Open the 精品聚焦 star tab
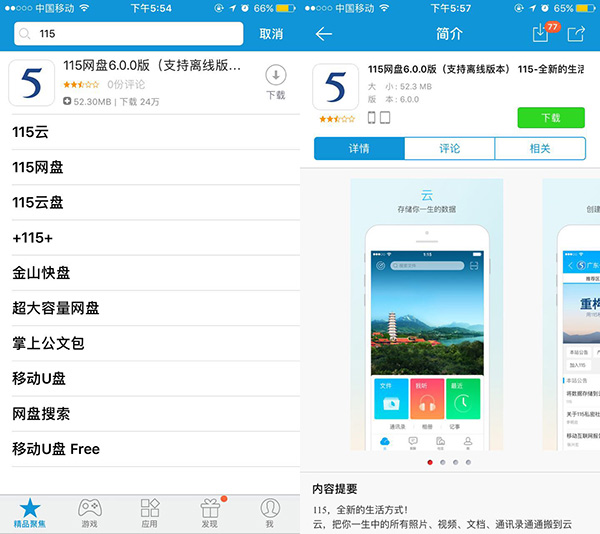Image resolution: width=600 pixels, height=534 pixels. click(30, 513)
